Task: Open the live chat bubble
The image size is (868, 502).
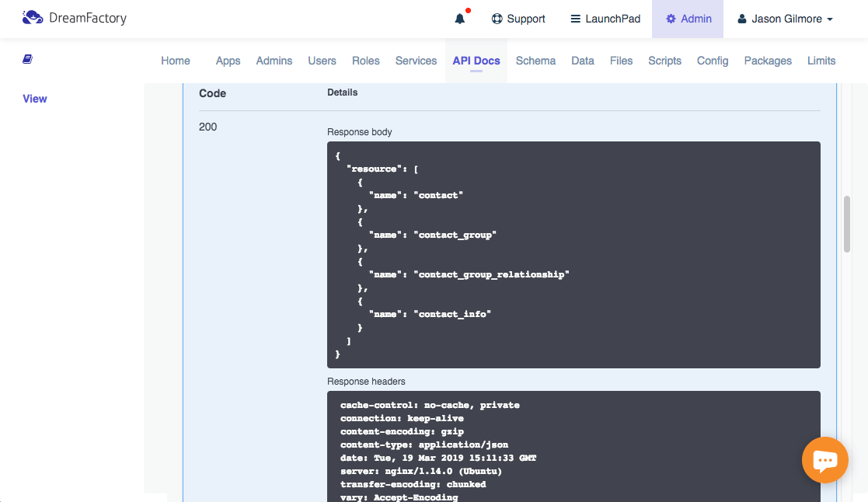Action: pos(824,460)
